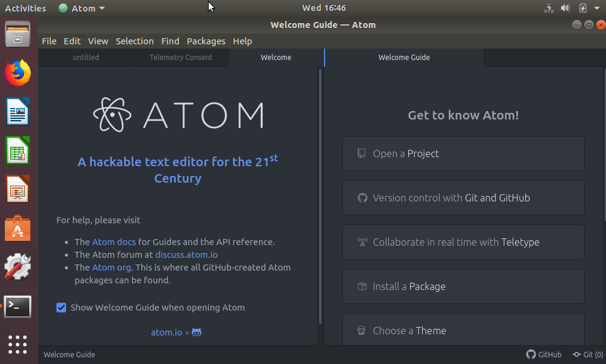This screenshot has width=606, height=364.
Task: Open Ubuntu Software from the dock
Action: coord(18,228)
